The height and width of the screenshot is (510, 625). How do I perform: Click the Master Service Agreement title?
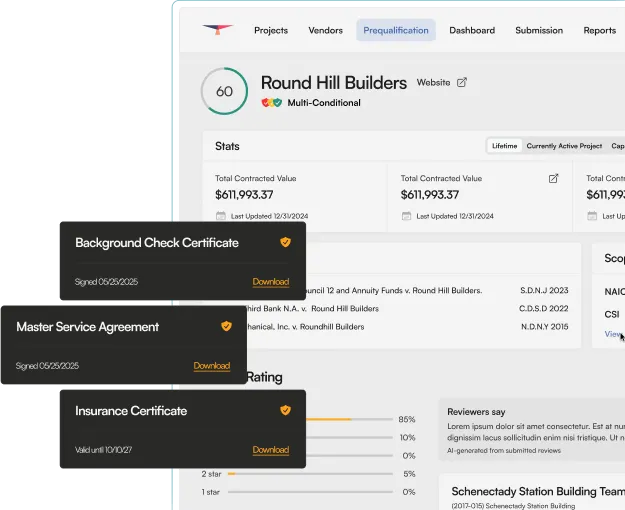point(87,327)
